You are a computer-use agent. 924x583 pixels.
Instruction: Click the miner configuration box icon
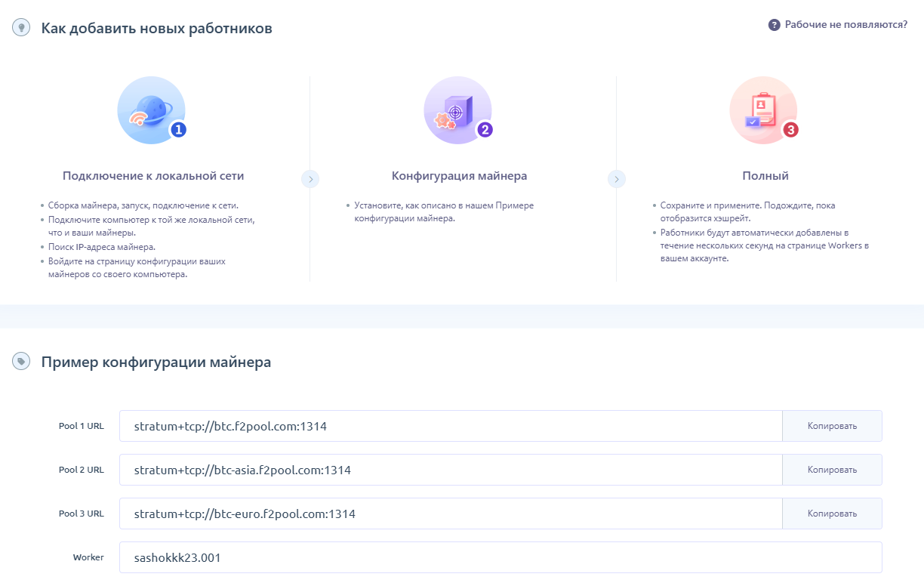[x=455, y=110]
